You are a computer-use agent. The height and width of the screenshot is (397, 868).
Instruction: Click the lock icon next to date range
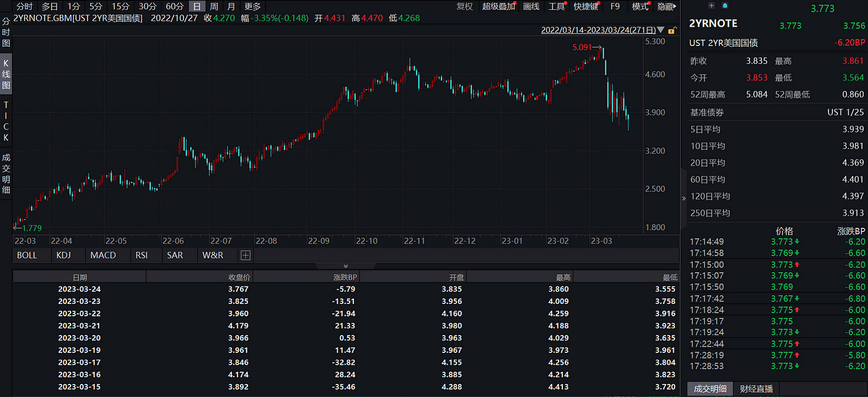click(x=671, y=30)
